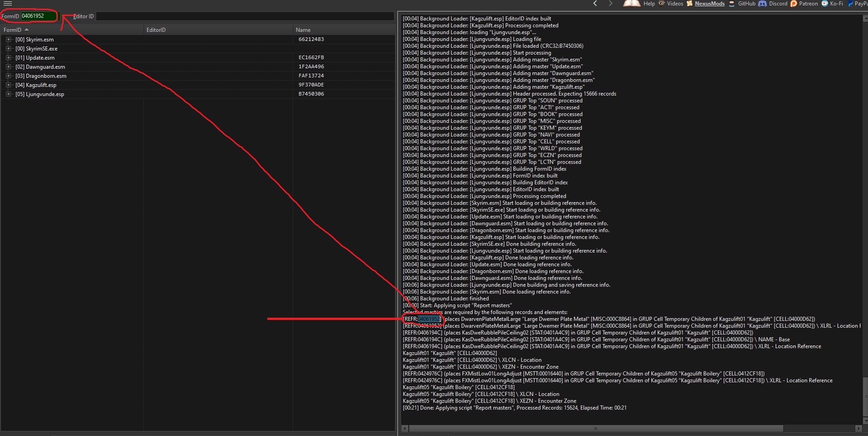Click the messages vertical scrollbar thumb
The image size is (868, 436).
click(x=865, y=397)
